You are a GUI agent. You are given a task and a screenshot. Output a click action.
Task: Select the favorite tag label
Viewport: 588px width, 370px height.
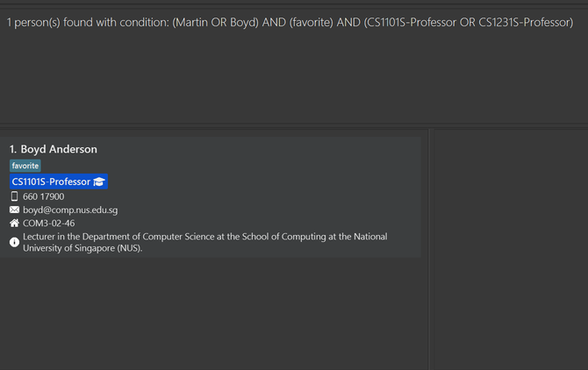25,166
